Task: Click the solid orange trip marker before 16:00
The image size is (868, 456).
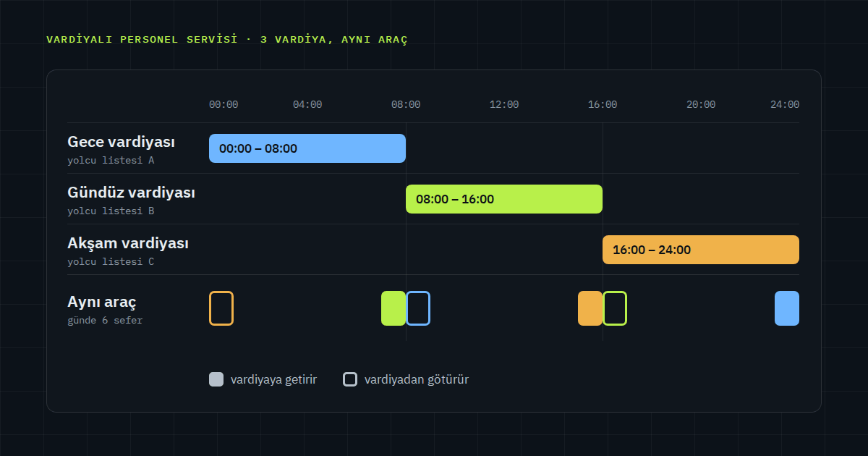Action: pos(590,308)
